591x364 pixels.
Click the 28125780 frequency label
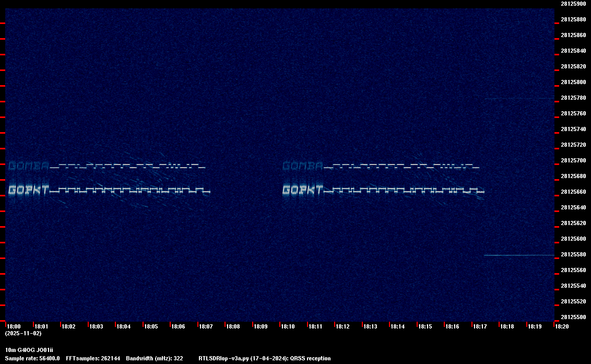pos(573,98)
